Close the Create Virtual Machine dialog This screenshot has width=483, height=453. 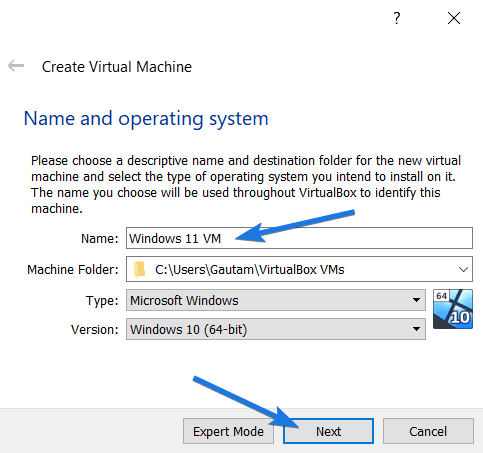click(454, 18)
